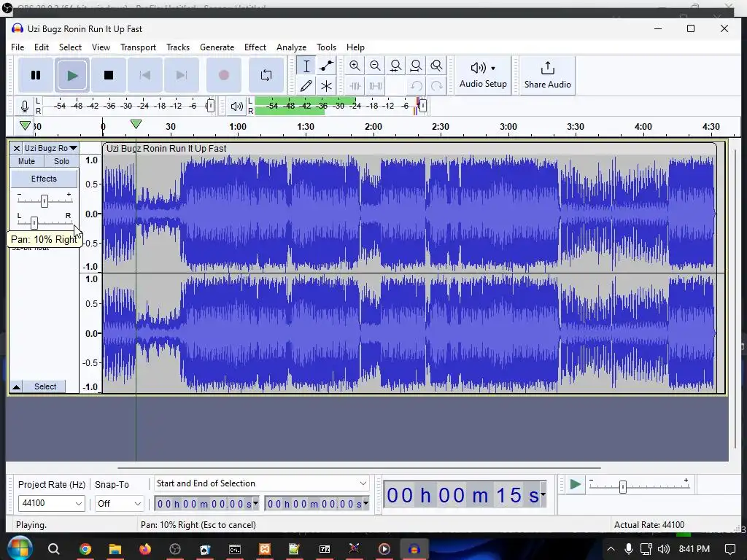Open the Snap-To Off dropdown

point(119,503)
